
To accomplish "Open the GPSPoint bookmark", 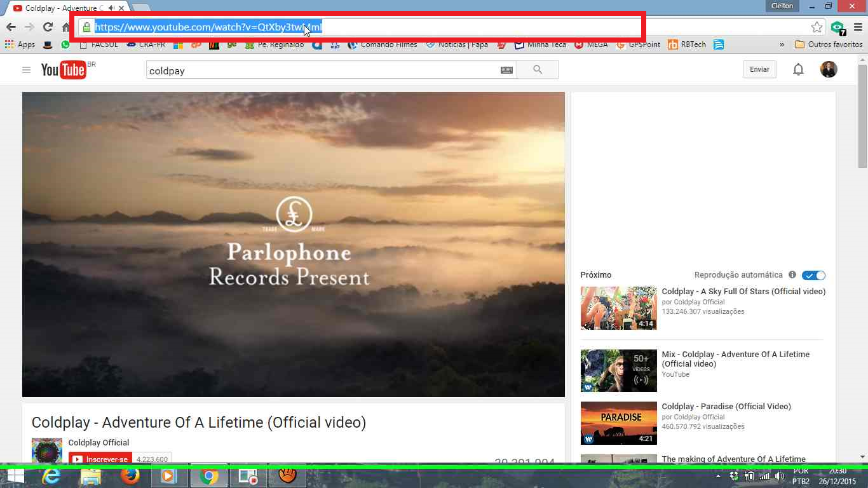I will pyautogui.click(x=638, y=44).
